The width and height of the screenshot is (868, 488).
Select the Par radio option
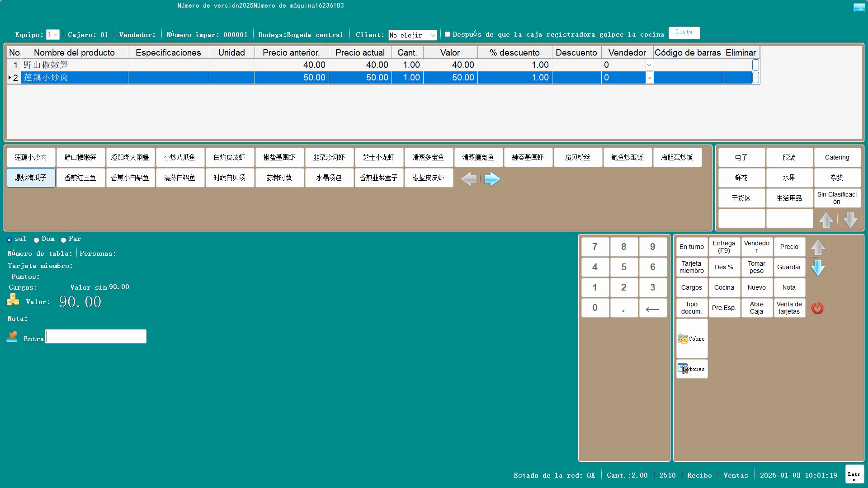[63, 240]
